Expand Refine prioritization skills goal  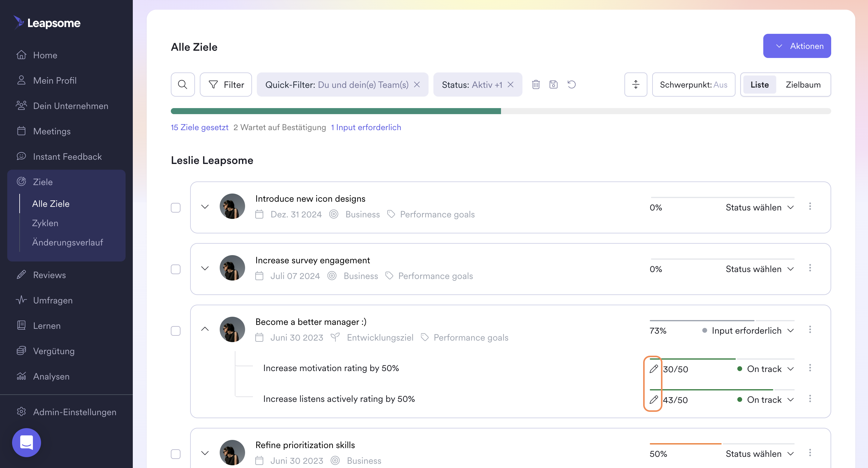point(205,453)
